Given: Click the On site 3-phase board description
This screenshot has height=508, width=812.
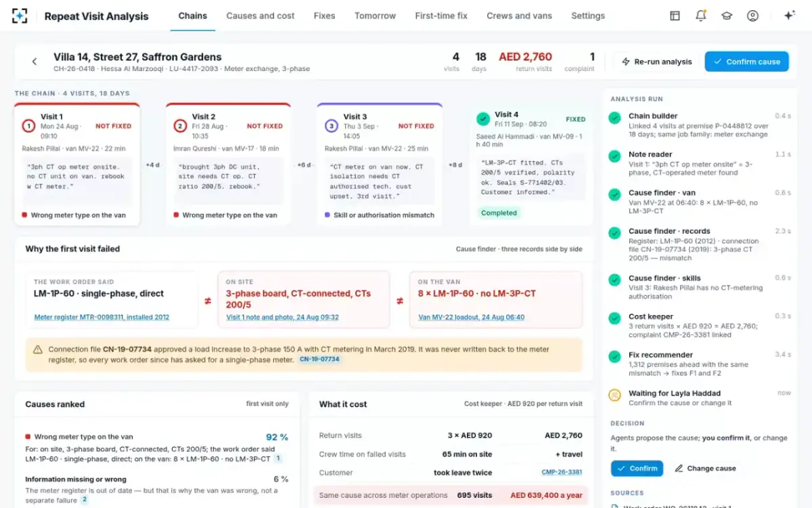Looking at the screenshot, I should click(298, 299).
